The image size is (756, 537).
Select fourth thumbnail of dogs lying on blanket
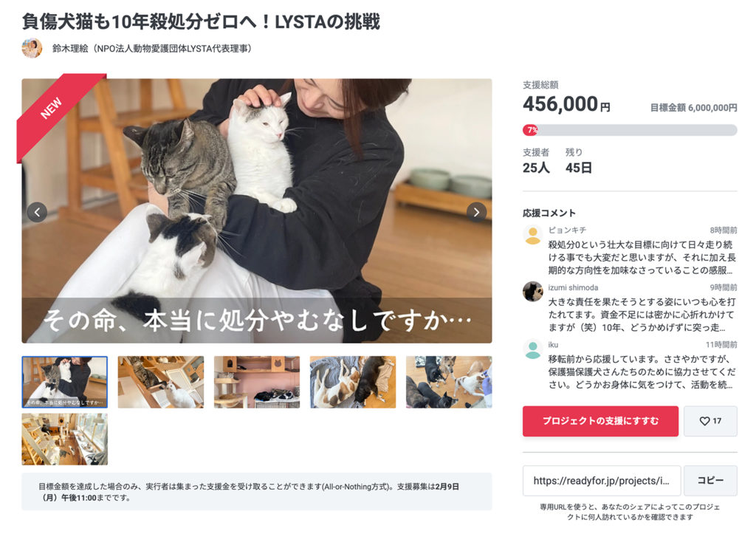coord(353,382)
